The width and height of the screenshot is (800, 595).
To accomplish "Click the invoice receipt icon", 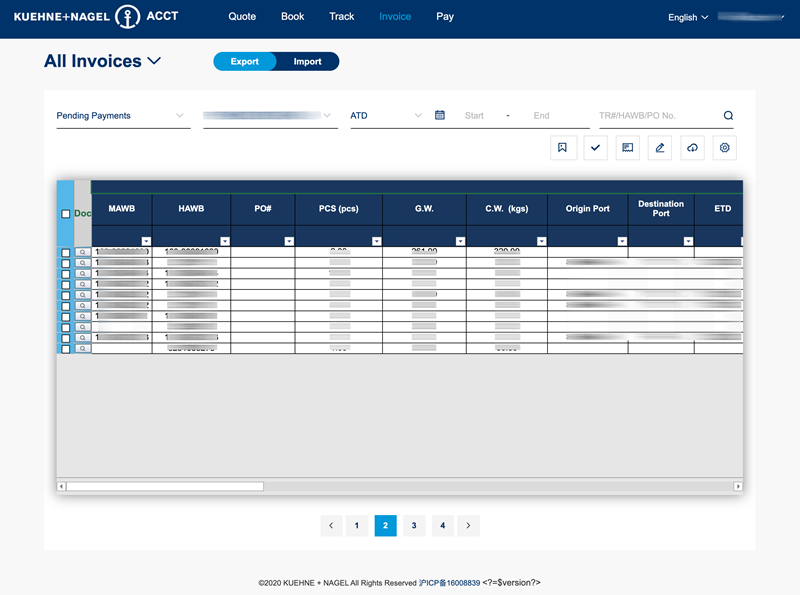I will (x=627, y=148).
